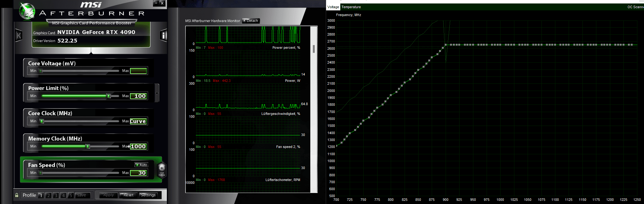Click the Fan speed 2, % graph label

pos(288,147)
